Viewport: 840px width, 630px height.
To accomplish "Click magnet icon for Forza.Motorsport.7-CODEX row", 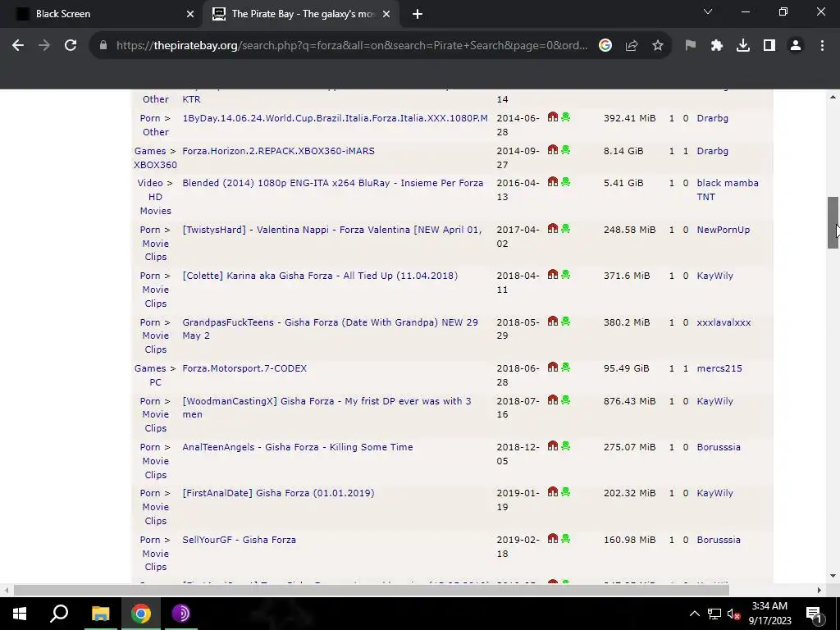I will coord(553,367).
